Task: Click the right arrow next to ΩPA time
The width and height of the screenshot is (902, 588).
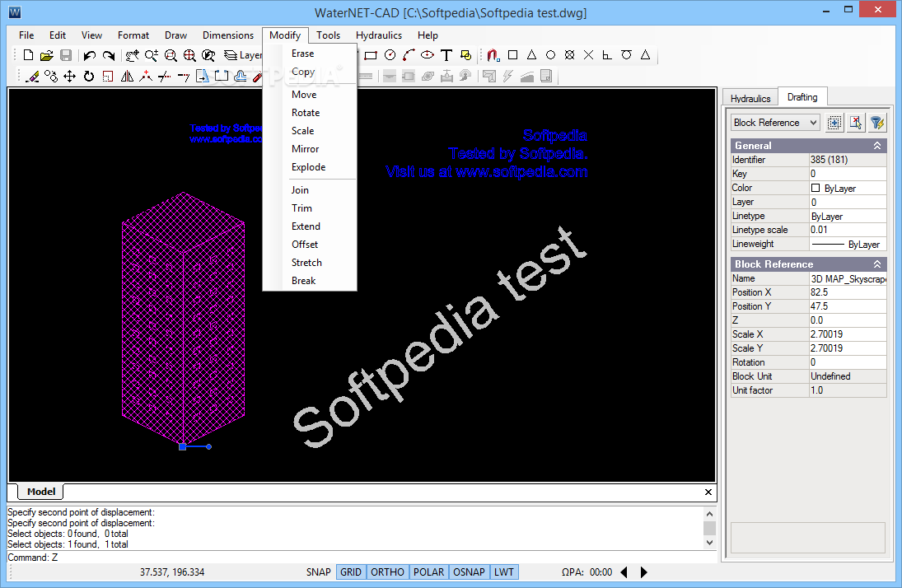Action: (643, 572)
